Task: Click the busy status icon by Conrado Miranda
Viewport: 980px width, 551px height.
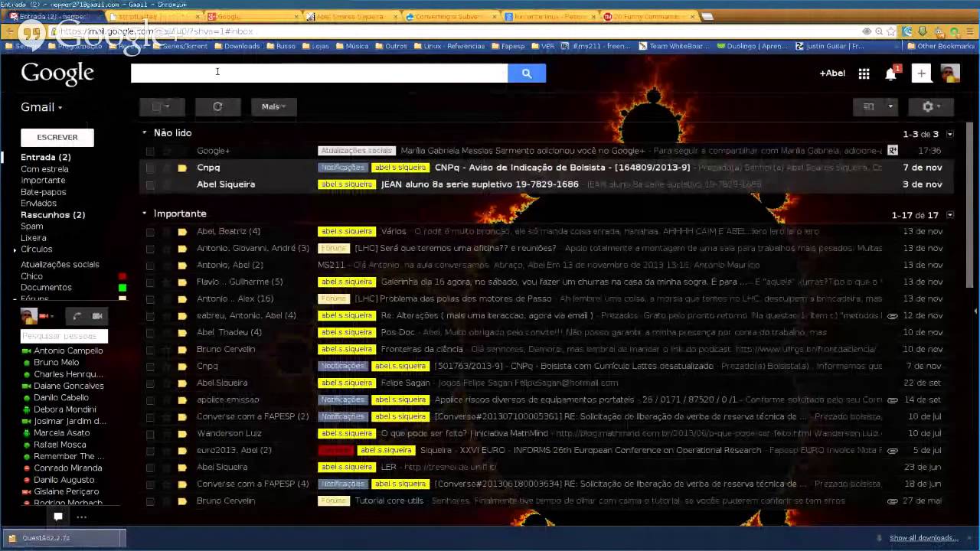Action: (27, 468)
